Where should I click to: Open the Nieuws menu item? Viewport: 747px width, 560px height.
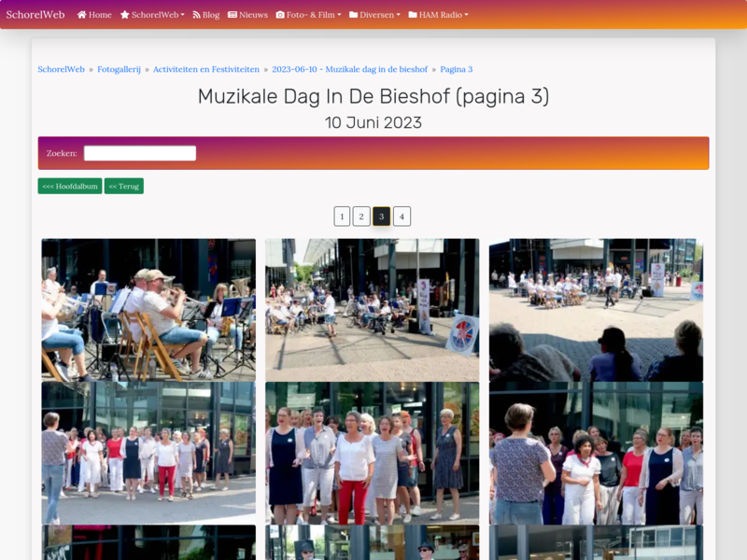(247, 15)
